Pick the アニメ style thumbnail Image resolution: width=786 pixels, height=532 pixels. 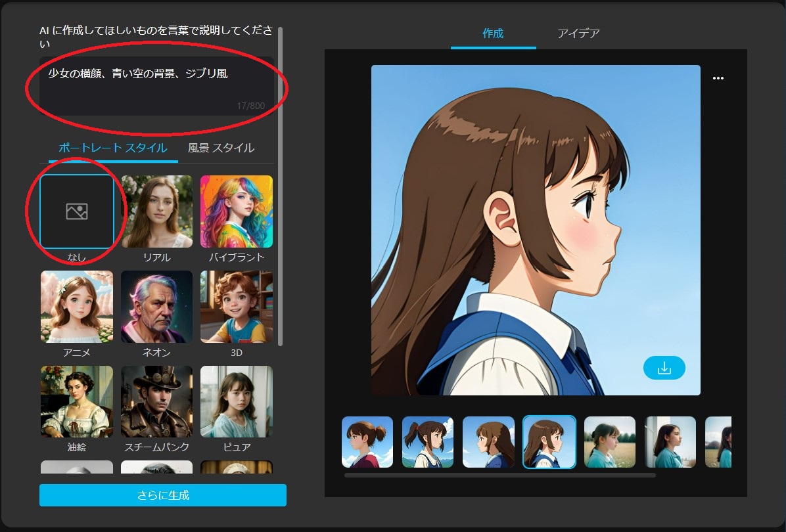(x=77, y=307)
